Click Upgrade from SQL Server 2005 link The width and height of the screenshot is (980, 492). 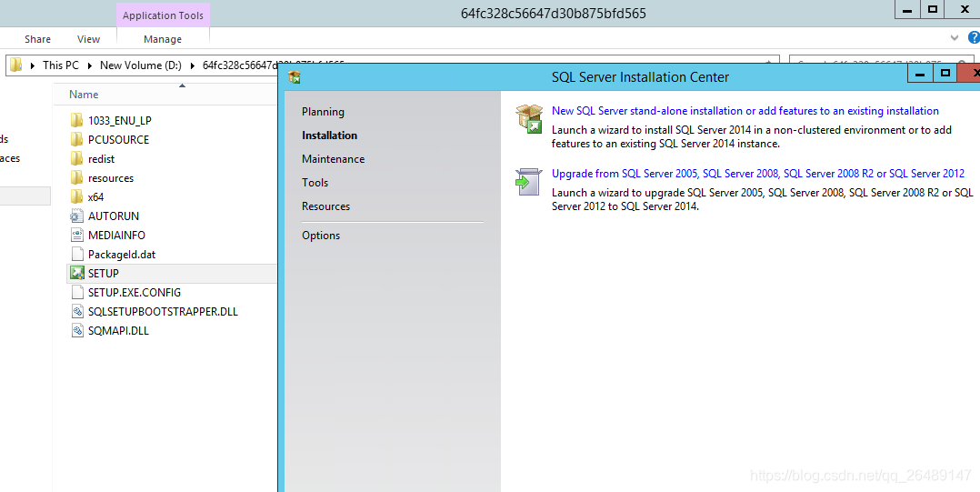(x=758, y=173)
